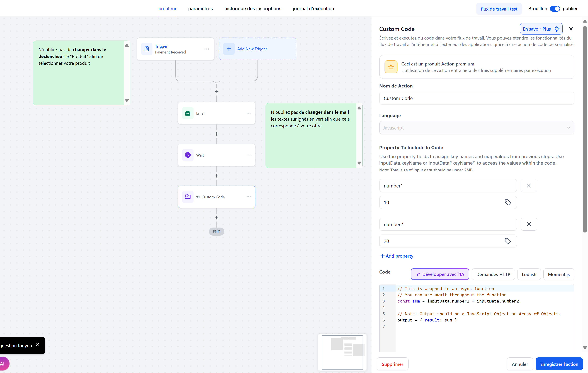Click the workflow minimap thumbnail
This screenshot has width=588, height=373.
point(342,352)
